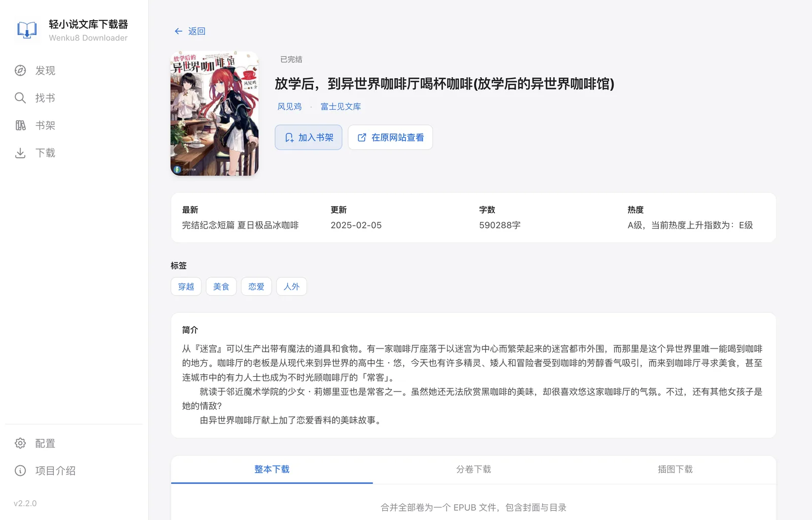Click the 轻小说文库下载器 app title
Screen dimensions: 812x520
point(88,24)
